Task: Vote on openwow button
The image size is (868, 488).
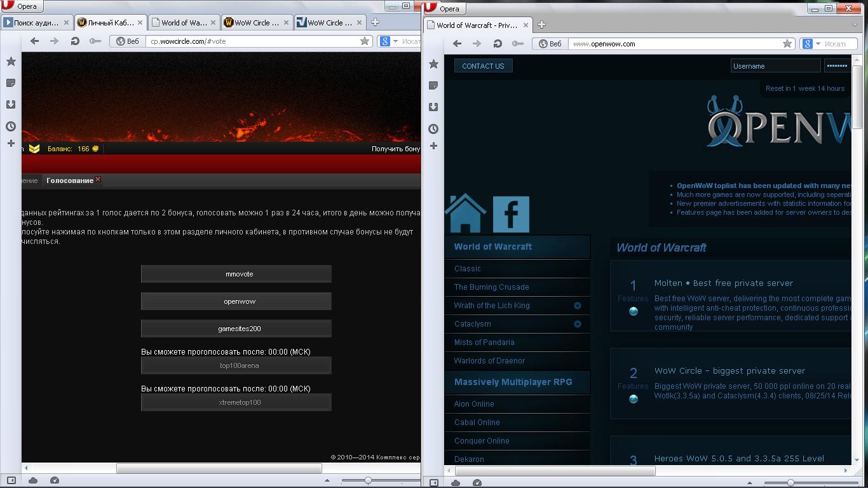Action: pos(236,301)
